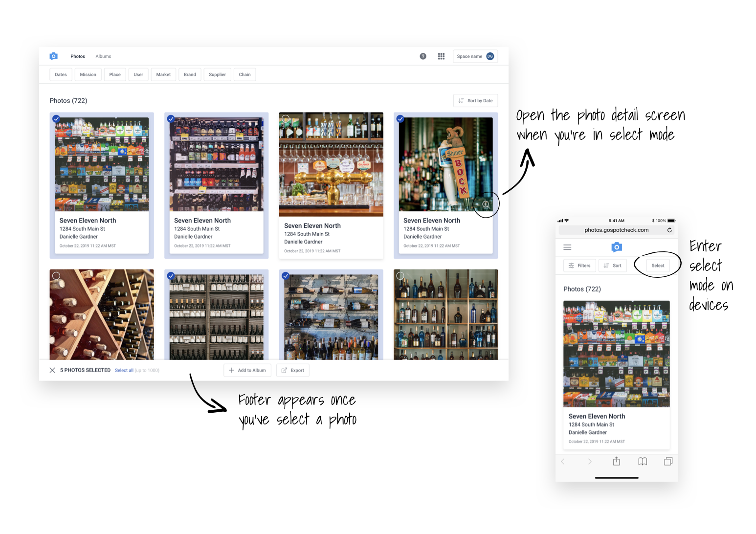Open tabs view in mobile browser
Viewport: 756px width, 534px height.
tap(668, 461)
